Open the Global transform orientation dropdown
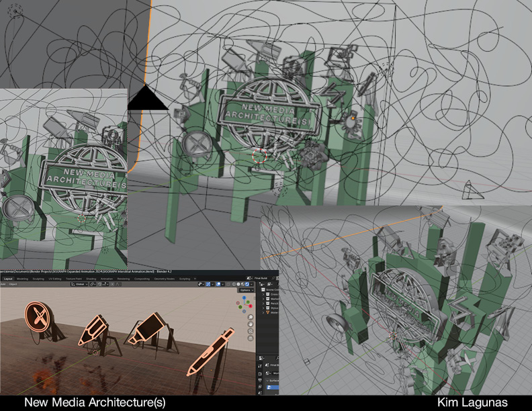The width and height of the screenshot is (532, 411). tap(79, 284)
